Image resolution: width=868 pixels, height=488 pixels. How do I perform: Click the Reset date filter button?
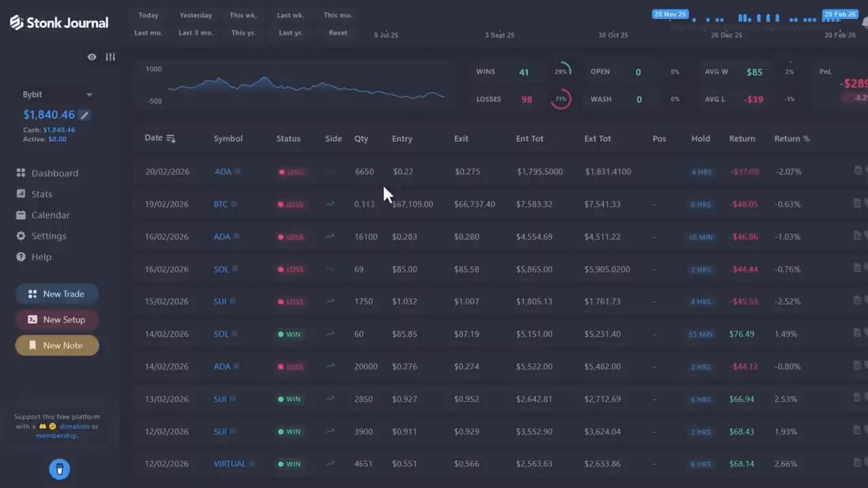point(338,32)
